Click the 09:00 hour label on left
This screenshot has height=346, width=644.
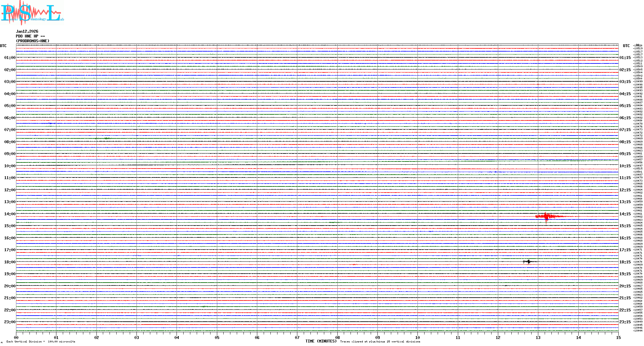[10, 154]
